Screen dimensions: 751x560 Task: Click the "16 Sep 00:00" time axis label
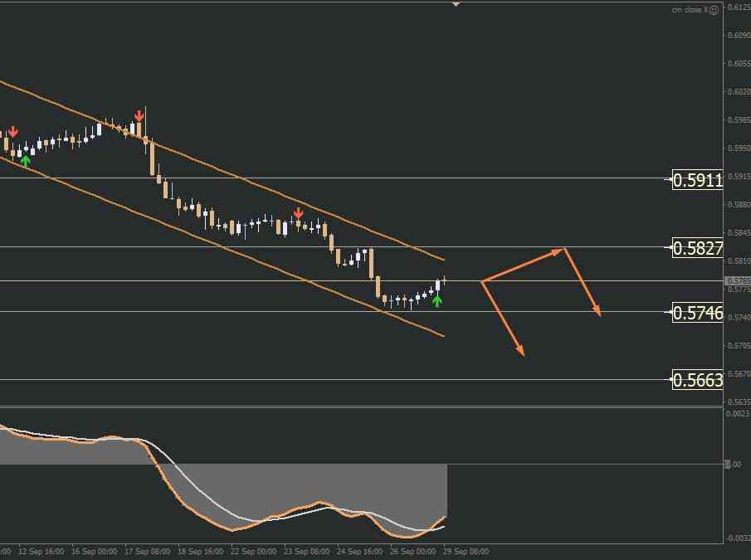[94, 552]
